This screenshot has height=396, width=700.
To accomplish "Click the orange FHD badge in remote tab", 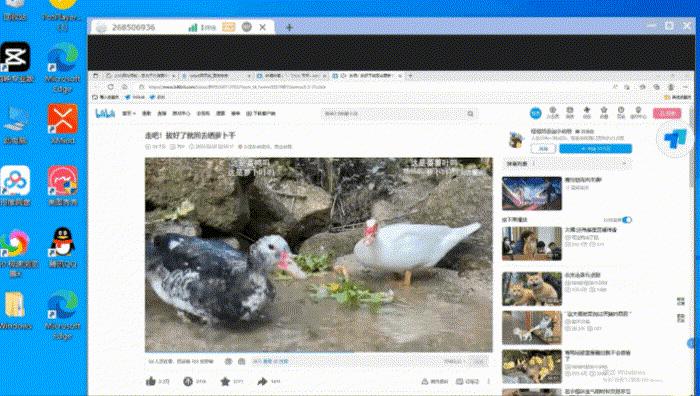I will [x=229, y=27].
